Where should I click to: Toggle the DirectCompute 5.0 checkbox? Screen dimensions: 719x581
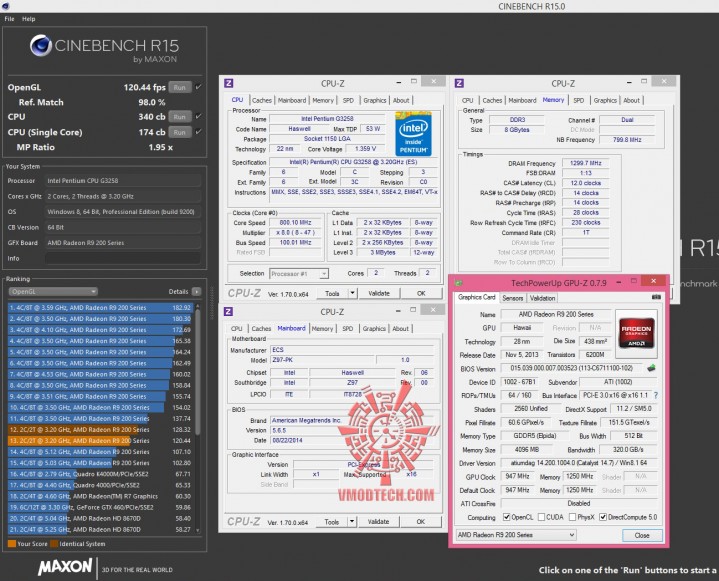pos(603,517)
